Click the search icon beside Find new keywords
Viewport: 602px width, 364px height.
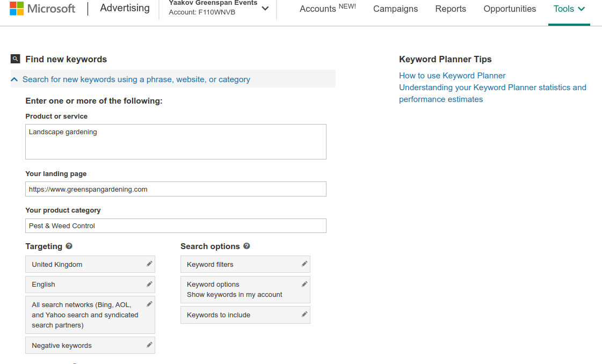coord(16,59)
